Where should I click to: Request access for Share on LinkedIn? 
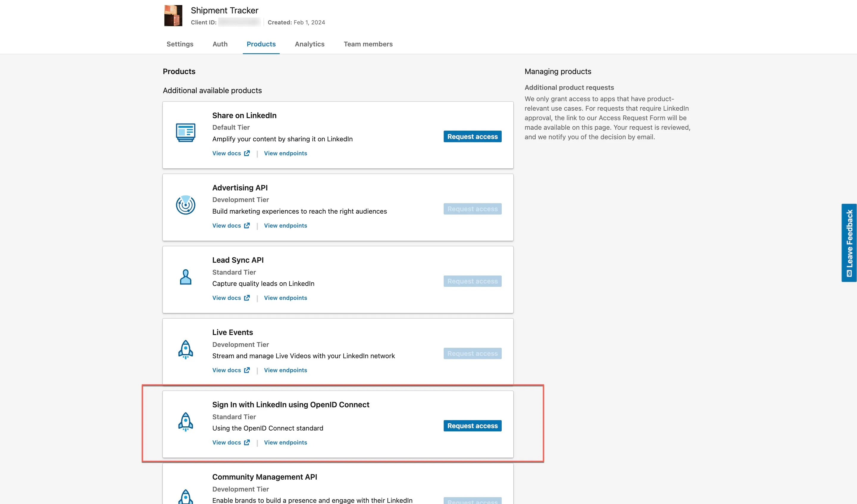472,136
